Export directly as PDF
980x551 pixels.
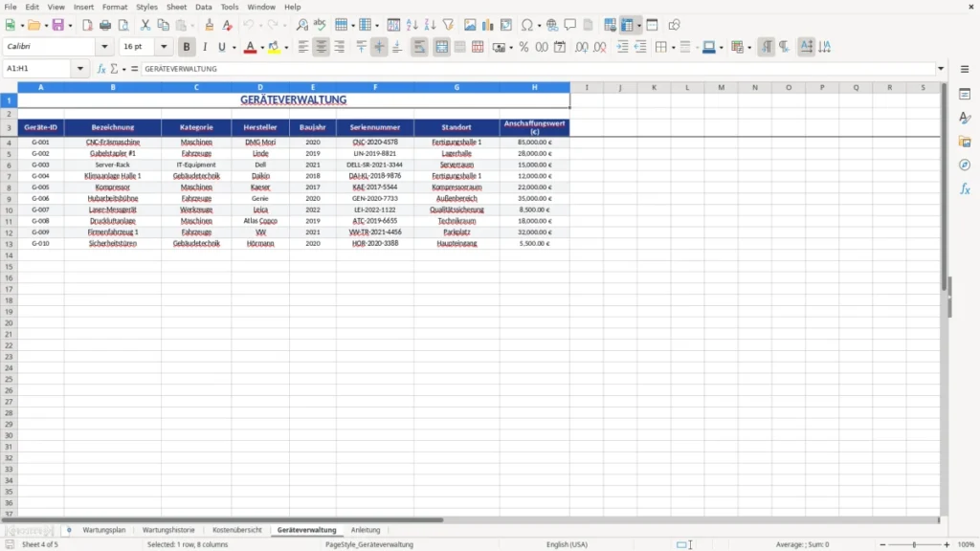pos(87,25)
